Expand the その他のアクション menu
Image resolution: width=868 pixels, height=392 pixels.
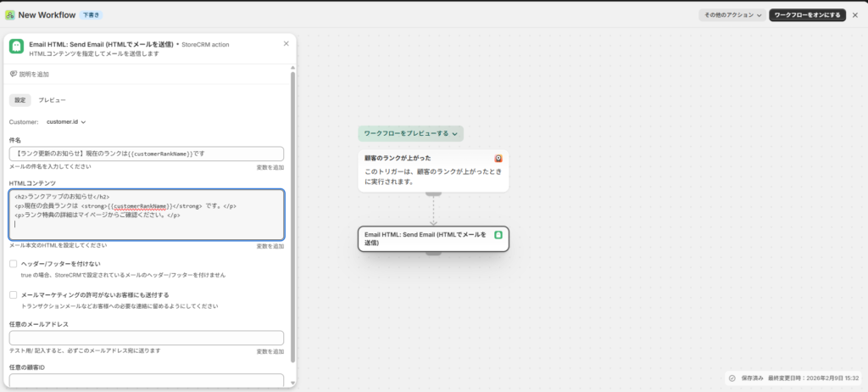click(x=732, y=14)
